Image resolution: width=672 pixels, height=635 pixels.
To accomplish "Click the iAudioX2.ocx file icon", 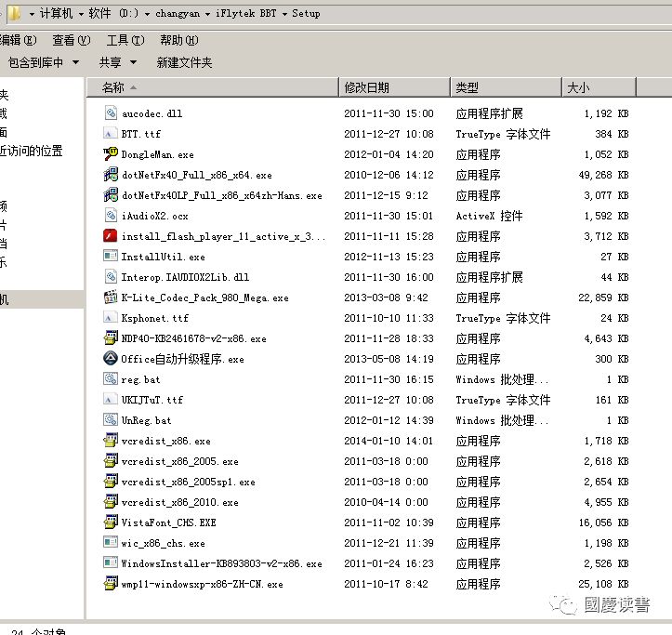I will click(x=111, y=216).
